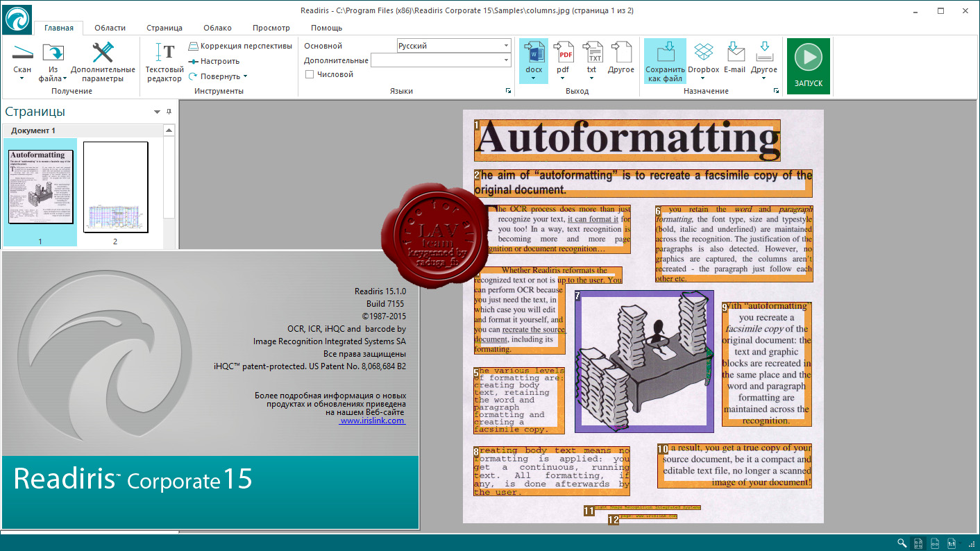This screenshot has height=551, width=980.
Task: Click the Scan icon in the ribbon
Action: [22, 53]
